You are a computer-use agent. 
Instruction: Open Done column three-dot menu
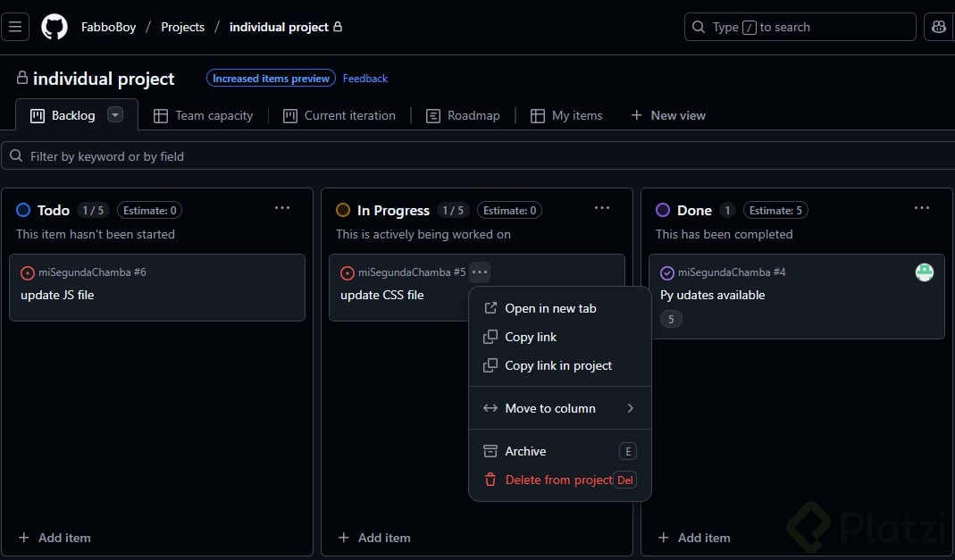pyautogui.click(x=922, y=208)
